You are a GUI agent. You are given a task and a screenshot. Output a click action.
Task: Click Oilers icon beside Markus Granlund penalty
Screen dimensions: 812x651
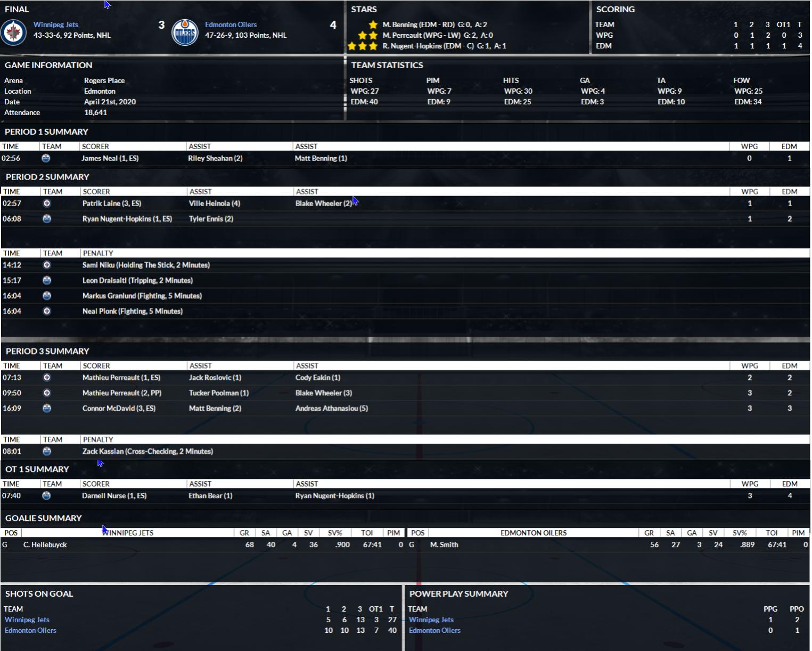pyautogui.click(x=47, y=296)
